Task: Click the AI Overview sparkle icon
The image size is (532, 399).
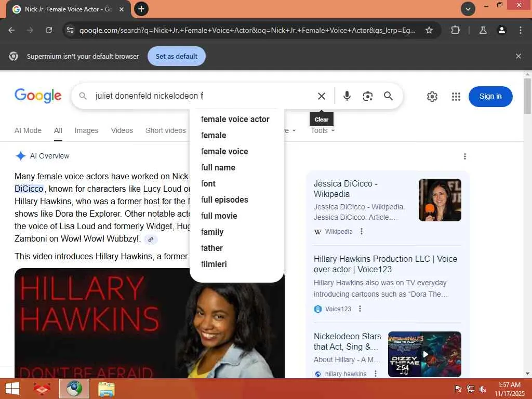Action: [x=20, y=156]
